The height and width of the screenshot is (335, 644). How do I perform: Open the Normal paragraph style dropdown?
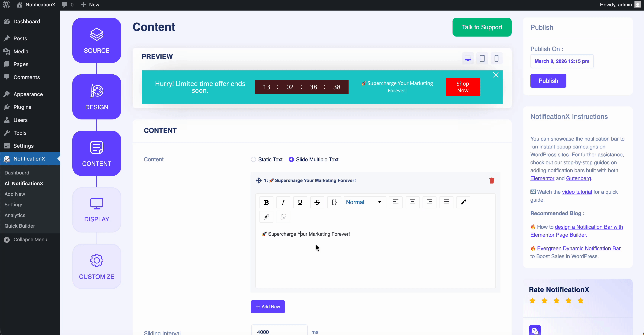364,202
